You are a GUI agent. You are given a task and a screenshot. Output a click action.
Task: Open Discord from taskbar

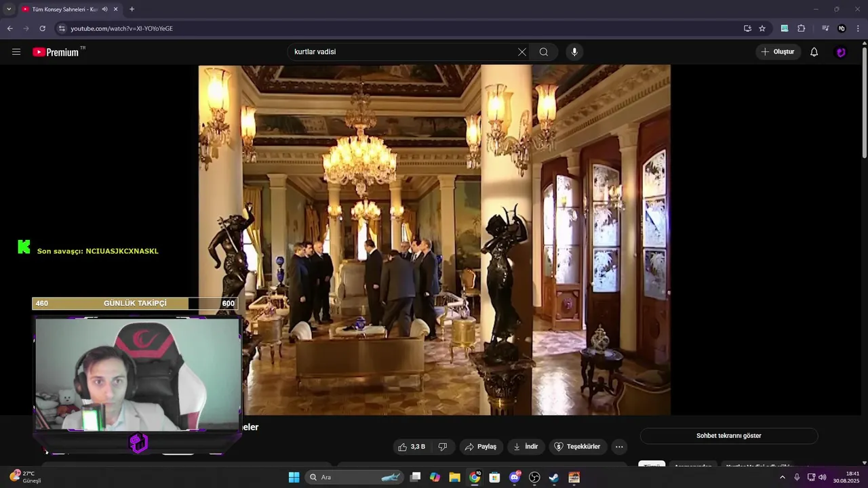tap(515, 477)
